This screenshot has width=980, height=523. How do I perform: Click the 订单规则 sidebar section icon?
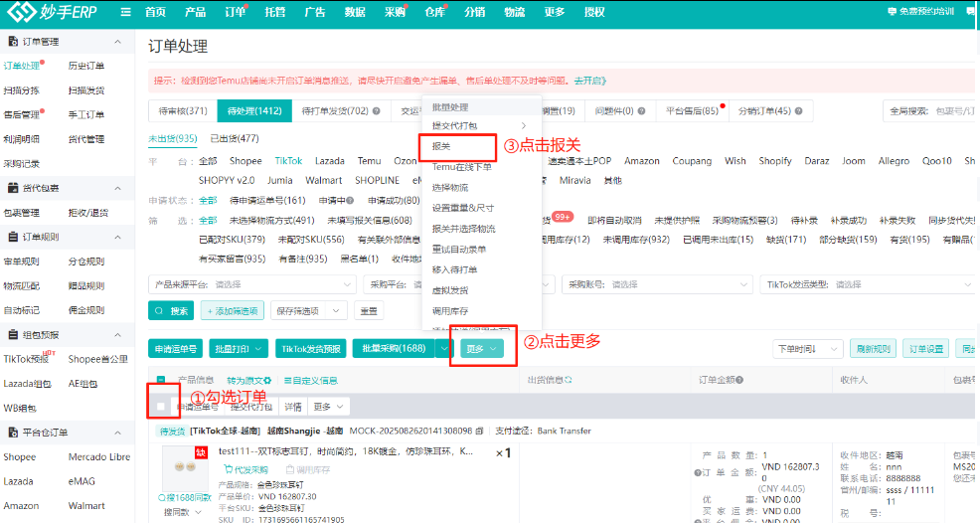(x=13, y=237)
